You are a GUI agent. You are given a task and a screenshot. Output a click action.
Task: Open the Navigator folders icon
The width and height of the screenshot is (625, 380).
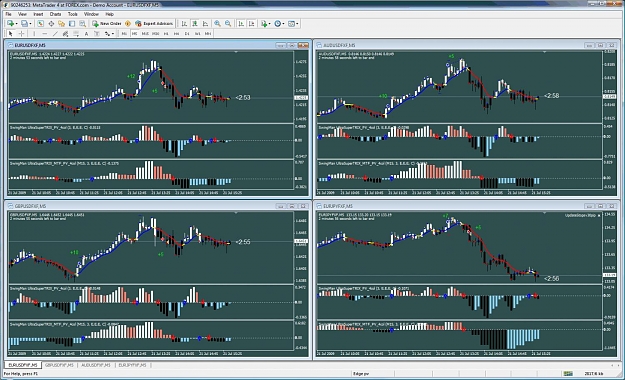[61, 24]
